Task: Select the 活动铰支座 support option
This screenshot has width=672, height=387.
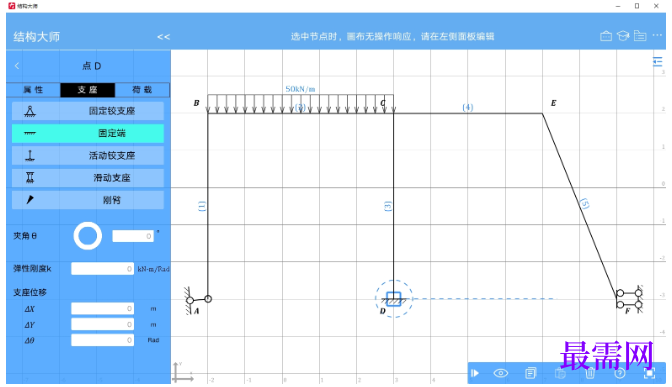Action: [x=88, y=156]
